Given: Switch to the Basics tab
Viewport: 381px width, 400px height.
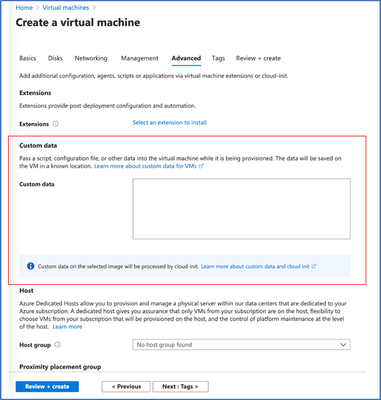Looking at the screenshot, I should pos(28,58).
